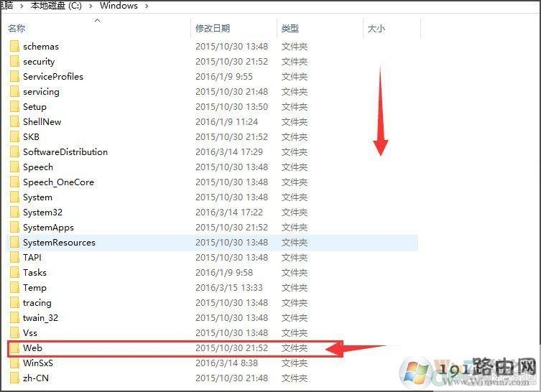The height and width of the screenshot is (392, 541).
Task: Click 文件夹 type cell in the Vss row
Action: (295, 333)
